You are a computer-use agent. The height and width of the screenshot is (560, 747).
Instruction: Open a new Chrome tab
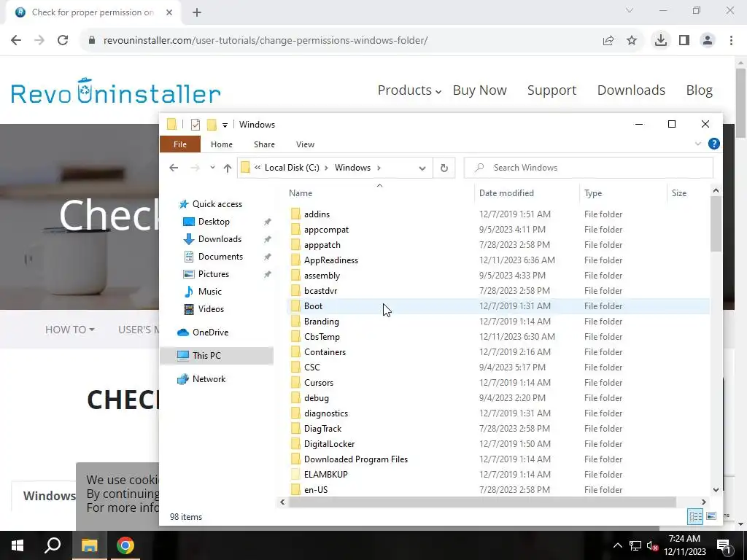point(197,12)
